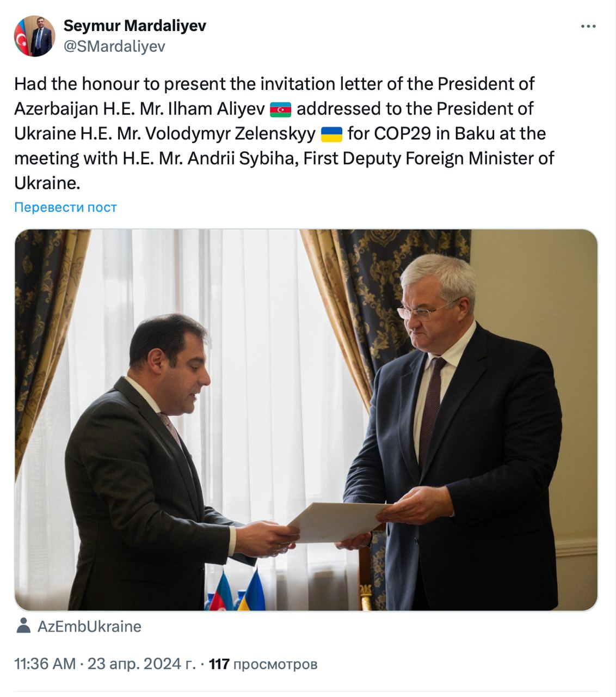Viewport: 616px width, 697px height.
Task: Open the Seymur Mardaliyev display name link
Action: coord(135,26)
